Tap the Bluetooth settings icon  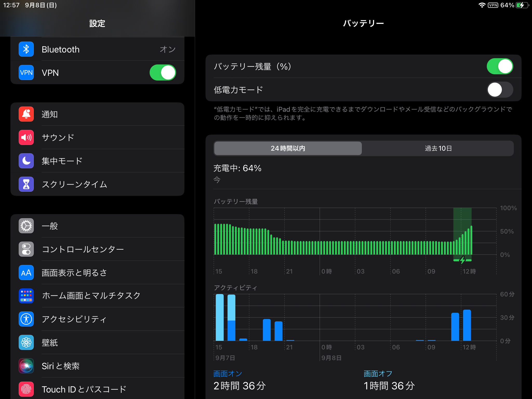(x=26, y=49)
